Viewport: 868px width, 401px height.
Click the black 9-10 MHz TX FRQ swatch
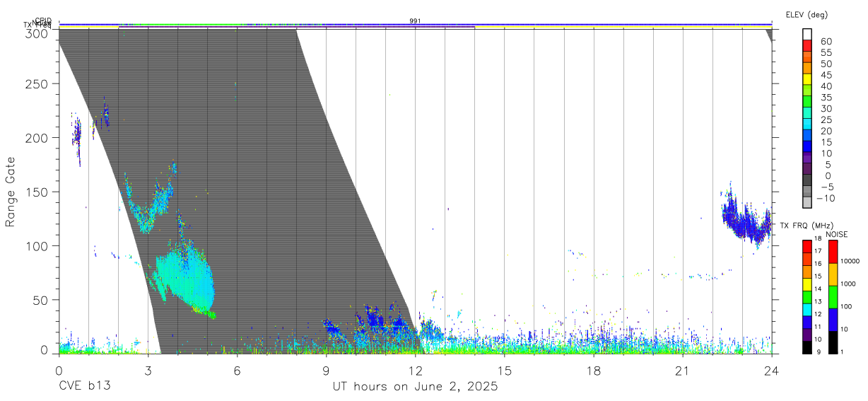[x=807, y=347]
